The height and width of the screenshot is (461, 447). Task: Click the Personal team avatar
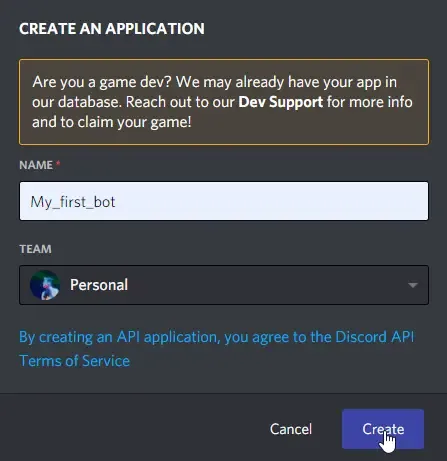coord(45,285)
